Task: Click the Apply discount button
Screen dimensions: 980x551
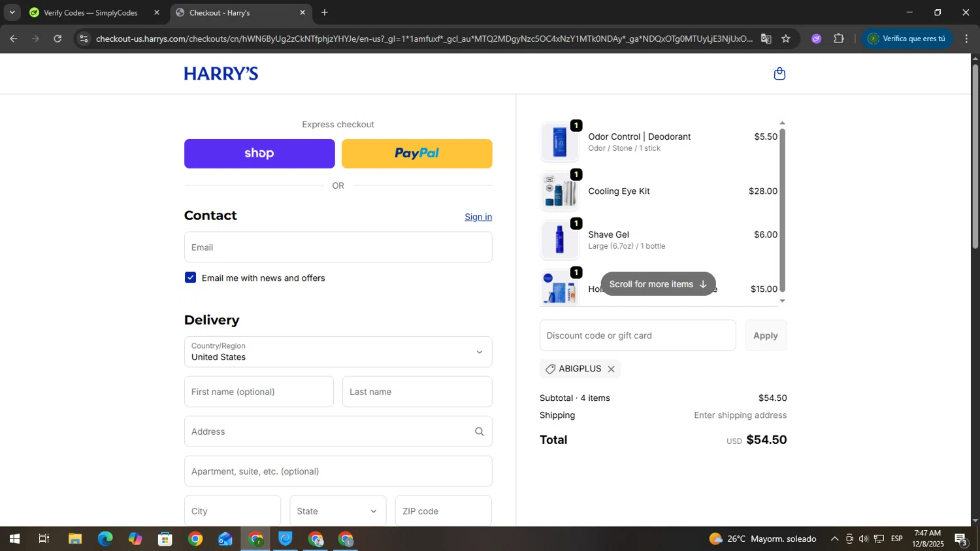Action: coord(765,336)
